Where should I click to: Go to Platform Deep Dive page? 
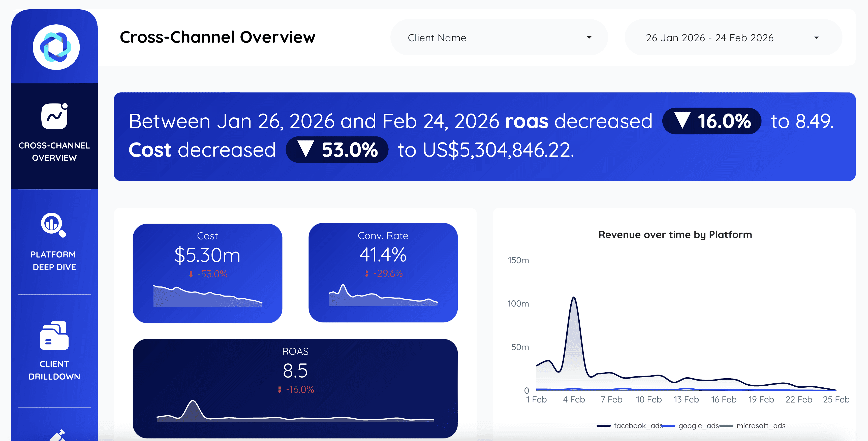coord(54,261)
